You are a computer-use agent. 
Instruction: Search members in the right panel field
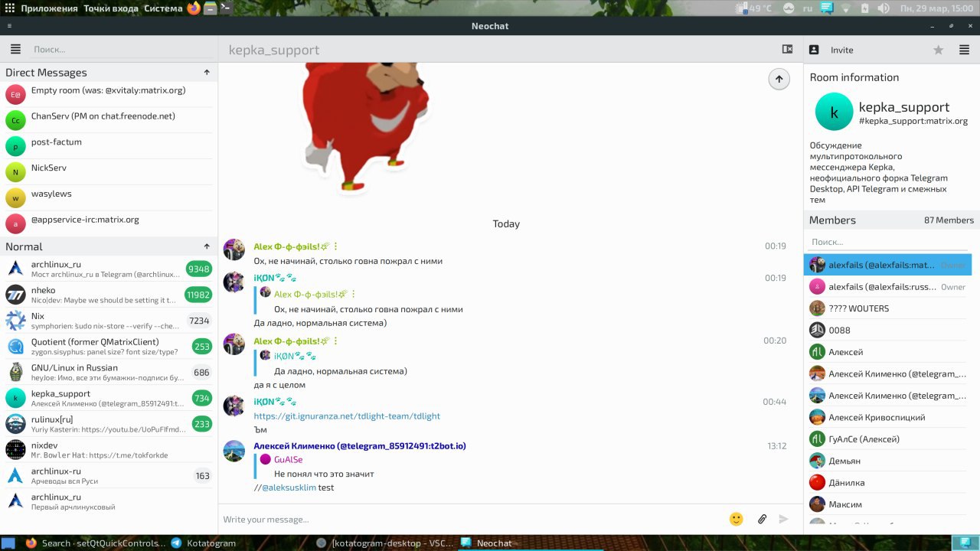pyautogui.click(x=888, y=242)
